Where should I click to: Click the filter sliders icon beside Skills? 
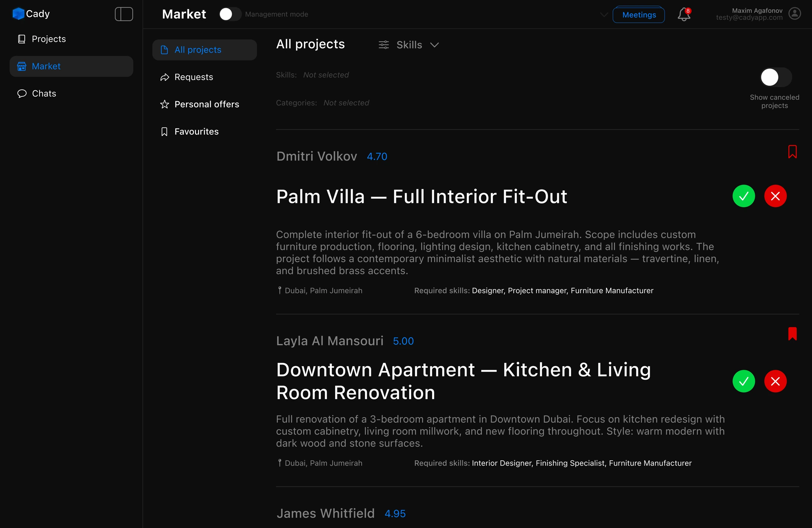(x=384, y=45)
